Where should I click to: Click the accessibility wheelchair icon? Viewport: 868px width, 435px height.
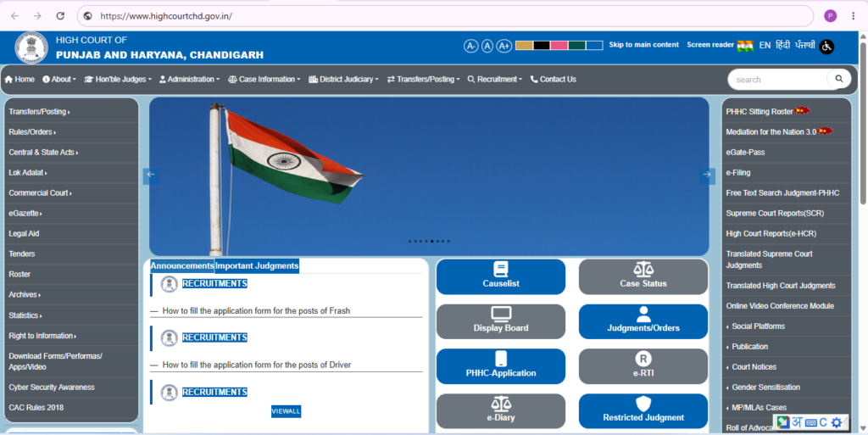tap(826, 47)
